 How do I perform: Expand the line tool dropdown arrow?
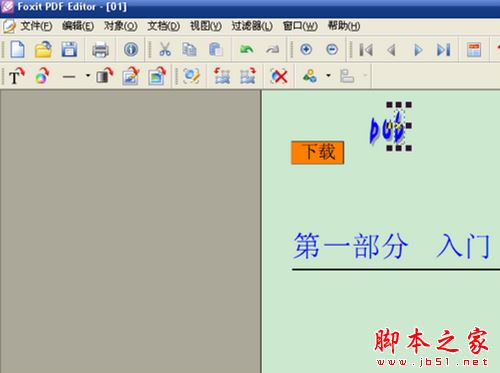(x=88, y=76)
